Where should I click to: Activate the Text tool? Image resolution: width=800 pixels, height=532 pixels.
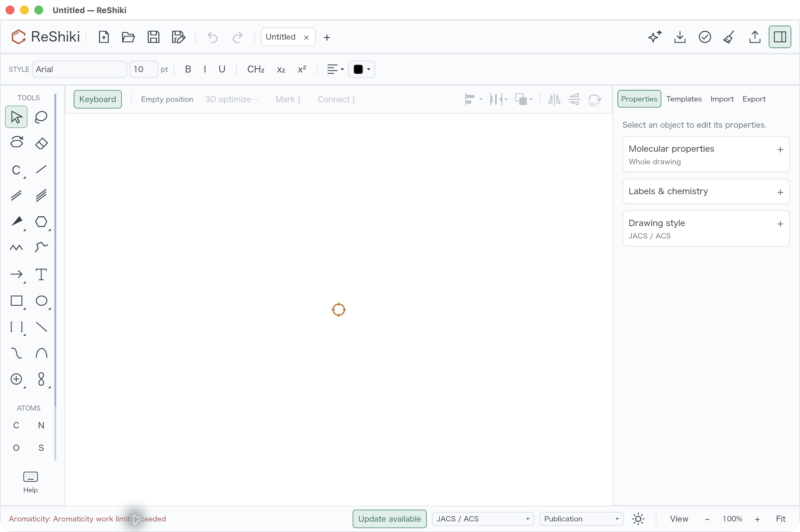coord(41,274)
